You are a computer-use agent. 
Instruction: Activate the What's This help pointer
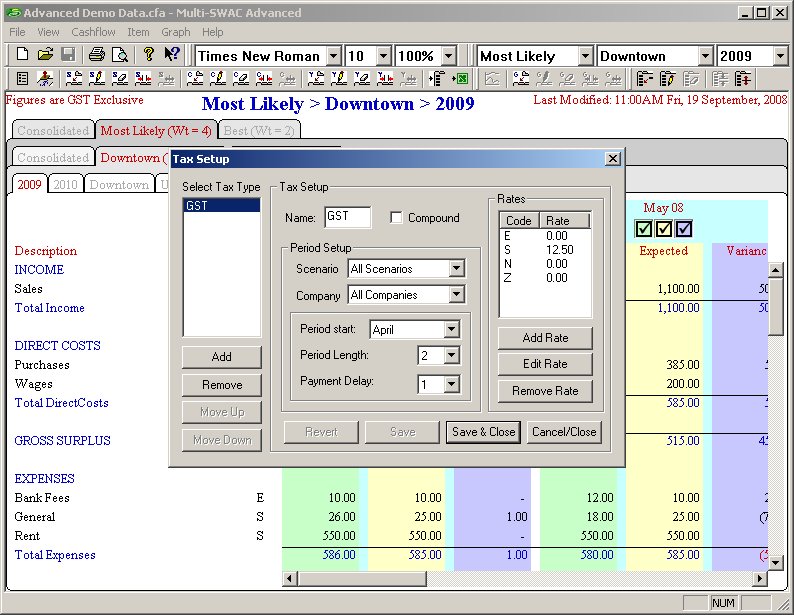coord(172,56)
